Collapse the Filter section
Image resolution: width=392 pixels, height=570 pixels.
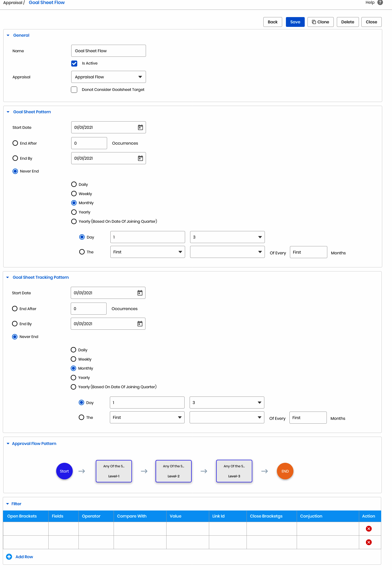8,504
